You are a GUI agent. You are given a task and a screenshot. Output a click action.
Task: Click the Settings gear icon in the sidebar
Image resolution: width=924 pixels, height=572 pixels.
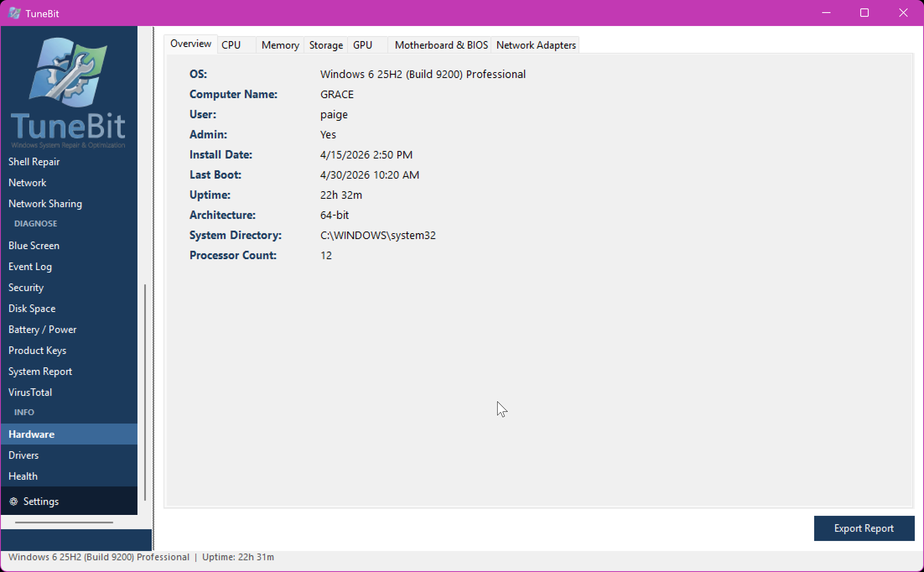point(13,501)
